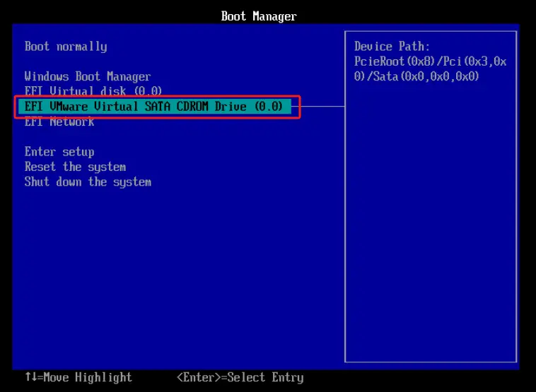The width and height of the screenshot is (536, 392).
Task: Click the up/down arrows icon in footer
Action: point(30,378)
